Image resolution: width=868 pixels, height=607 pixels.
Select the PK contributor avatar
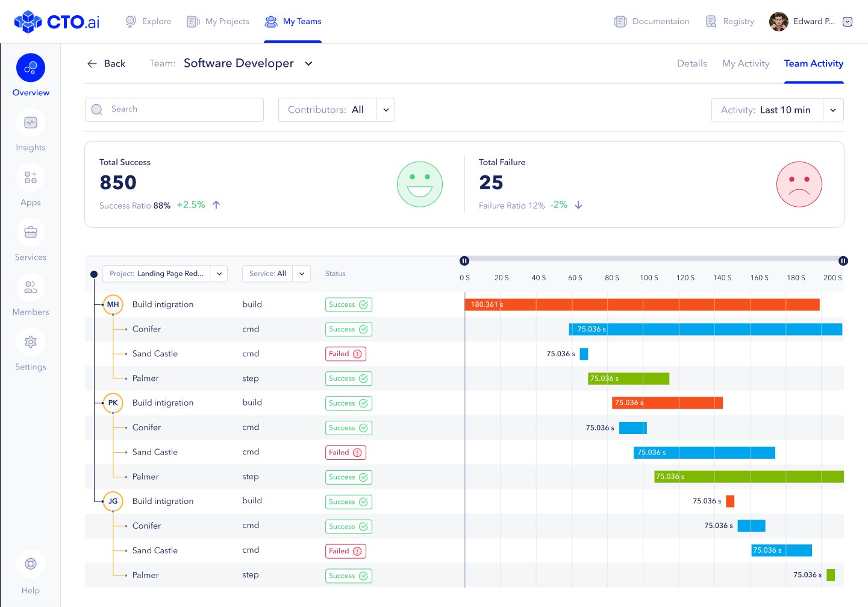pyautogui.click(x=113, y=403)
